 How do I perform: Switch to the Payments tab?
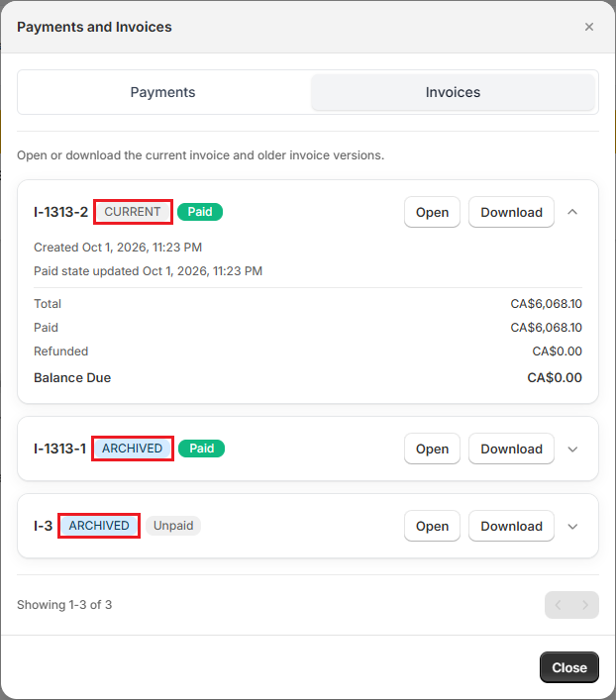[x=162, y=92]
